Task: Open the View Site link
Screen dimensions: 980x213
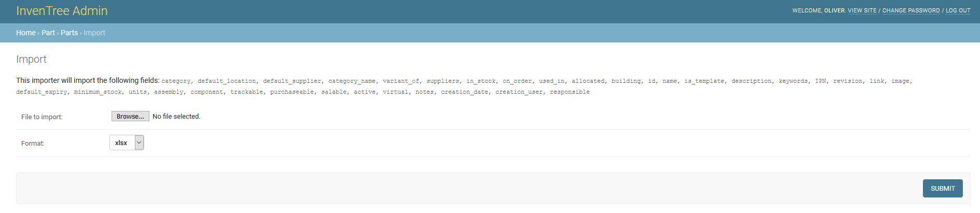Action: click(862, 10)
